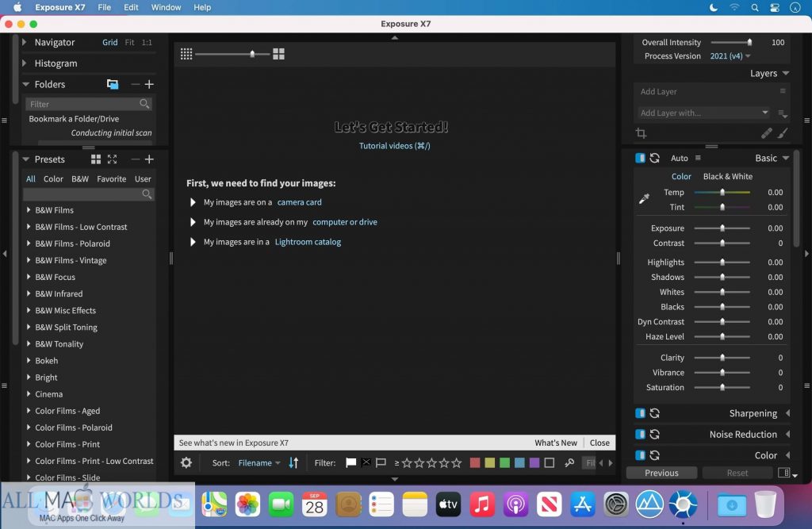
Task: Open the Window menu
Action: (166, 7)
